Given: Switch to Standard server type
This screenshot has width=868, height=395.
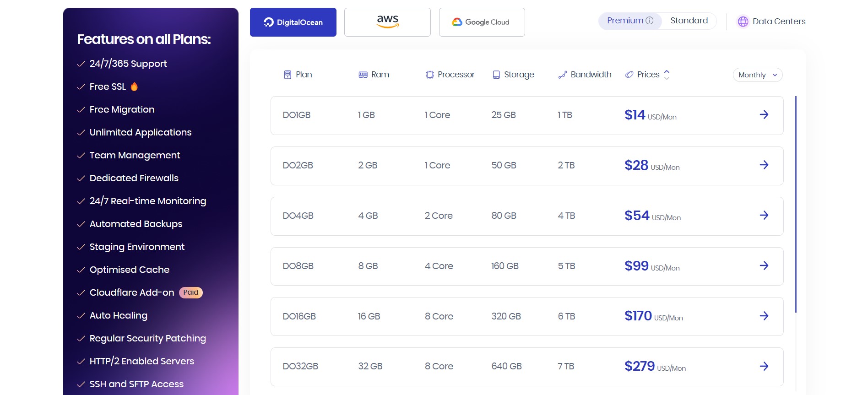Looking at the screenshot, I should click(x=689, y=21).
